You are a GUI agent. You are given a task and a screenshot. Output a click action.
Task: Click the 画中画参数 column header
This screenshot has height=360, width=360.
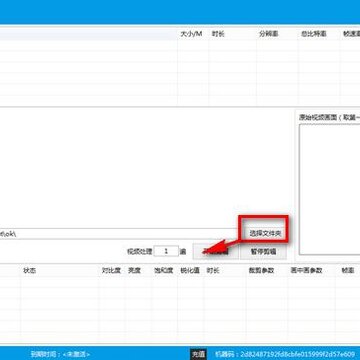tap(311, 270)
